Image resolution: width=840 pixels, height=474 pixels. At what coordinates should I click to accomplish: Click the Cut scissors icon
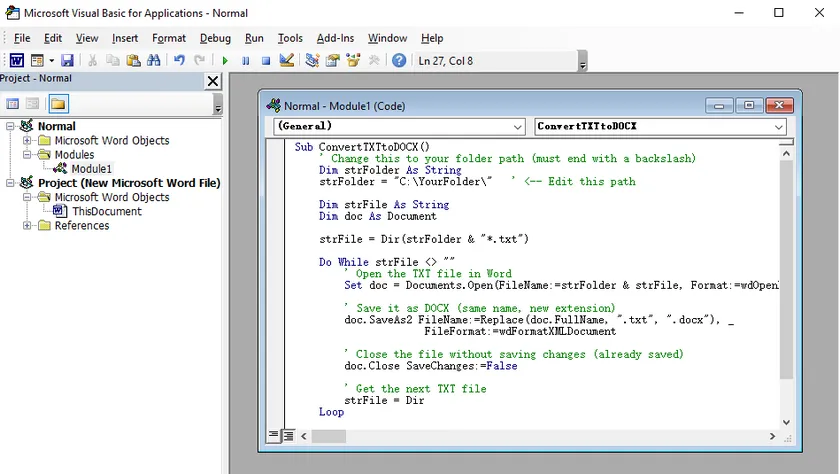[92, 61]
